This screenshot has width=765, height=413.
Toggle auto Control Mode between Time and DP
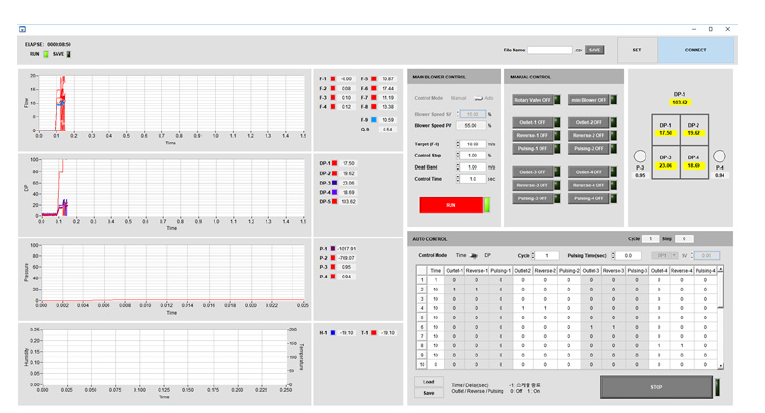pyautogui.click(x=473, y=255)
